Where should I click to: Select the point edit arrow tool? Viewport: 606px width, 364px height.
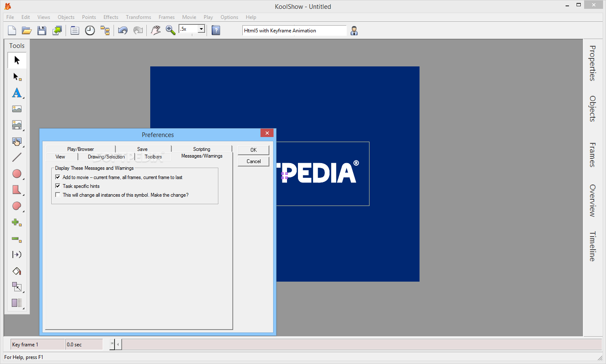(x=17, y=76)
